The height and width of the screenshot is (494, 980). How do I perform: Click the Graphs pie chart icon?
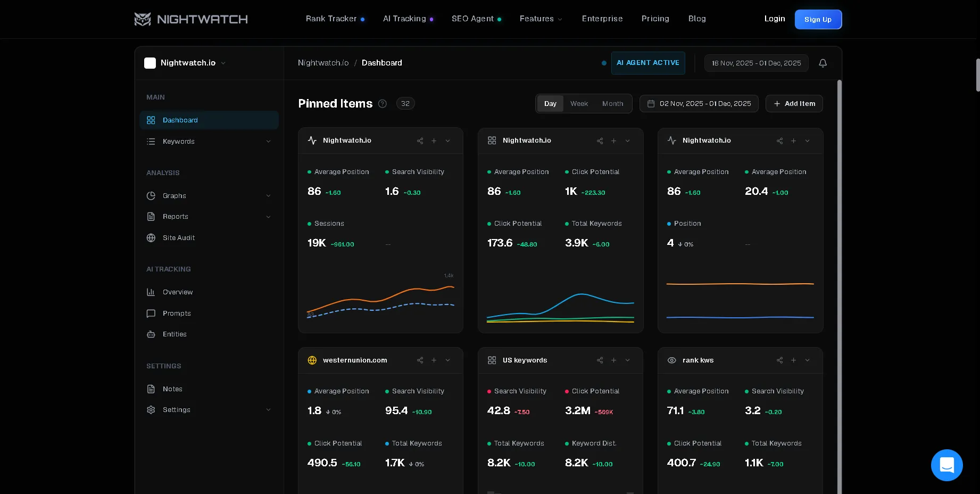coord(151,196)
